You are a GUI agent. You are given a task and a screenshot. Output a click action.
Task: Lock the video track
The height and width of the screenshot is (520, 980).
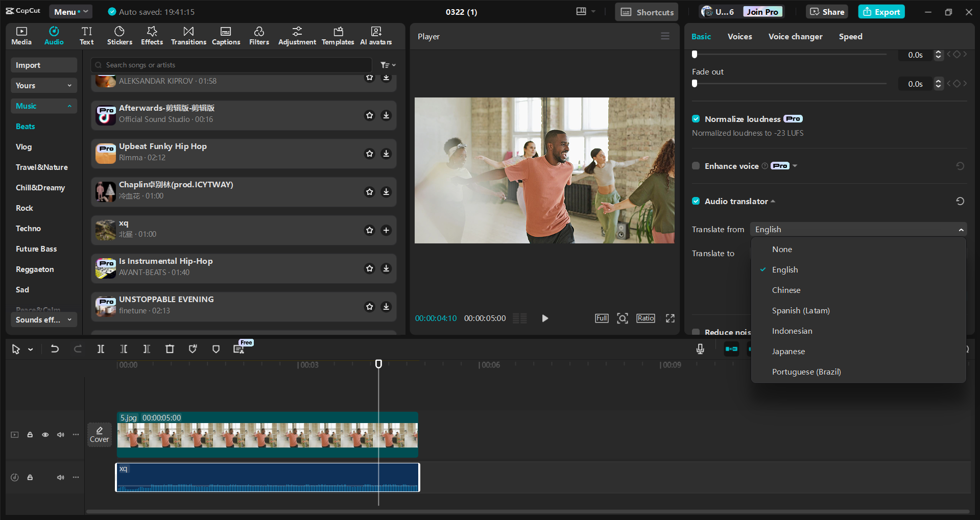pos(30,435)
